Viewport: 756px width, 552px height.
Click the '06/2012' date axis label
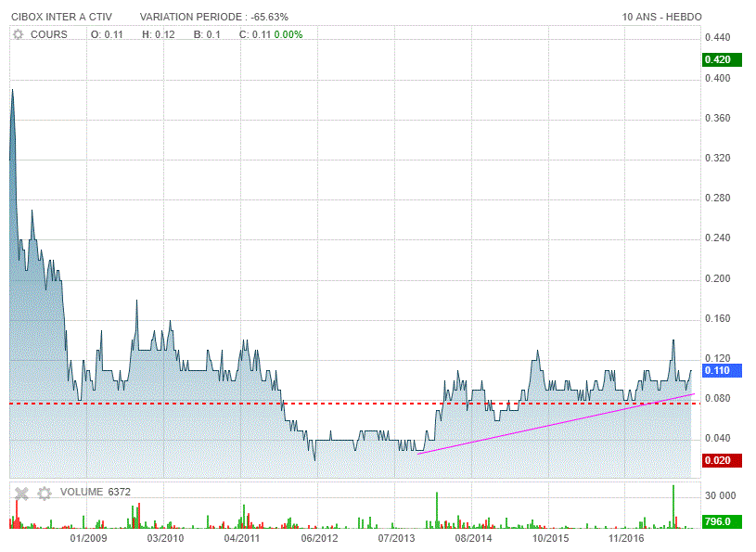[319, 538]
